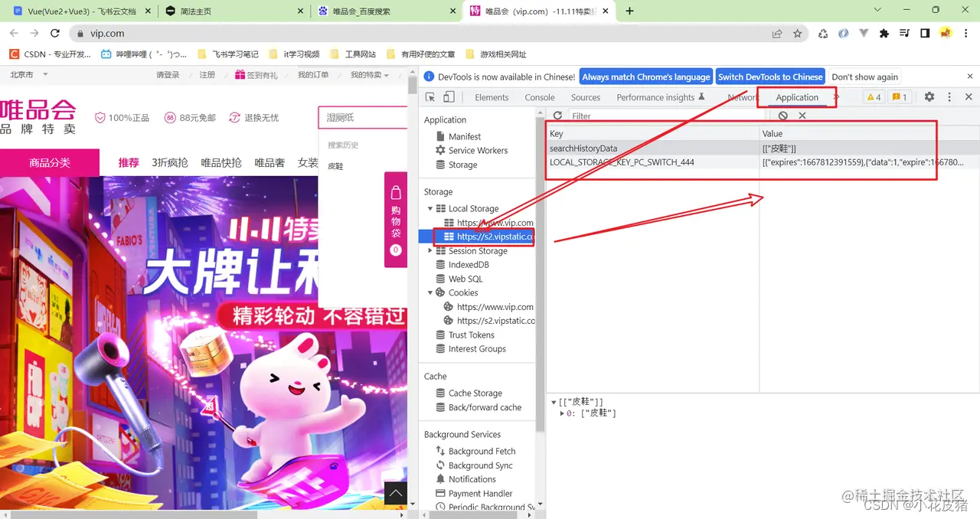
Task: Select the inspect element tool in DevTools
Action: point(431,97)
